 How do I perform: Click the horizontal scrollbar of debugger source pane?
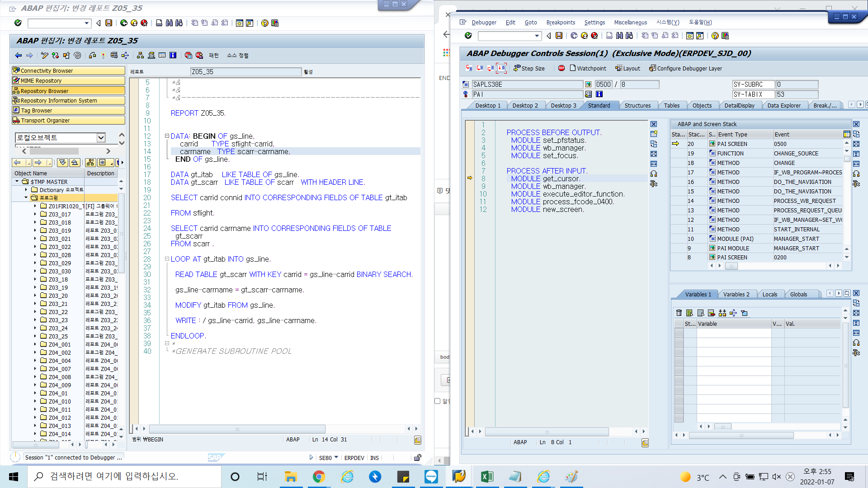(x=547, y=432)
